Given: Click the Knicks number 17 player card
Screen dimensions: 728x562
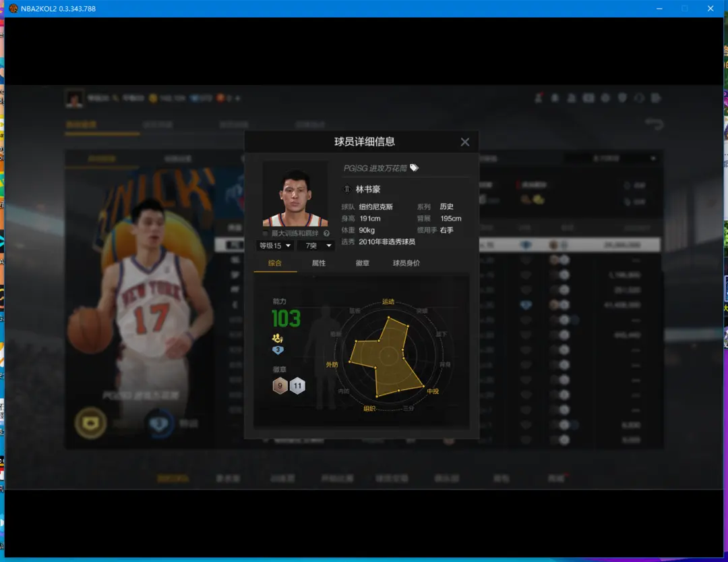Looking at the screenshot, I should coord(140,307).
